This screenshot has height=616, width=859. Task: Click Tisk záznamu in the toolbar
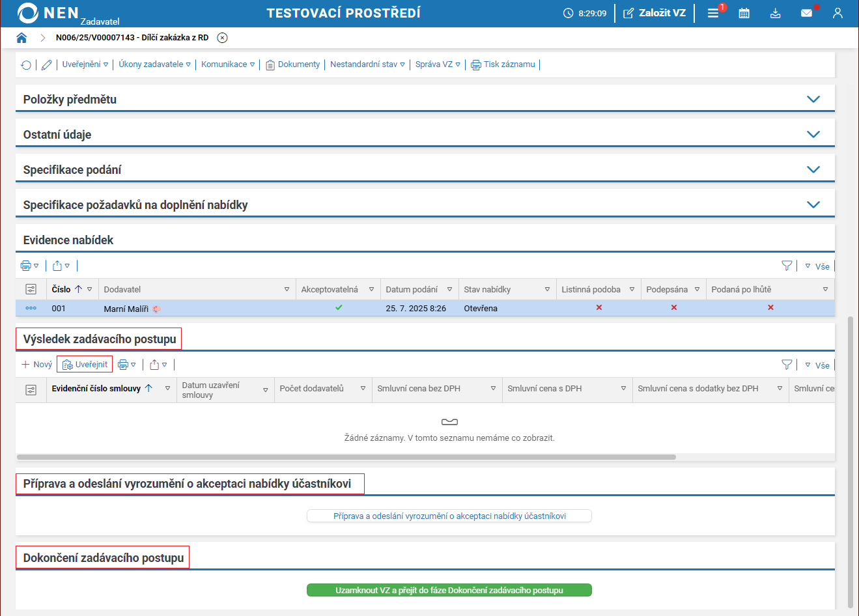coord(503,64)
